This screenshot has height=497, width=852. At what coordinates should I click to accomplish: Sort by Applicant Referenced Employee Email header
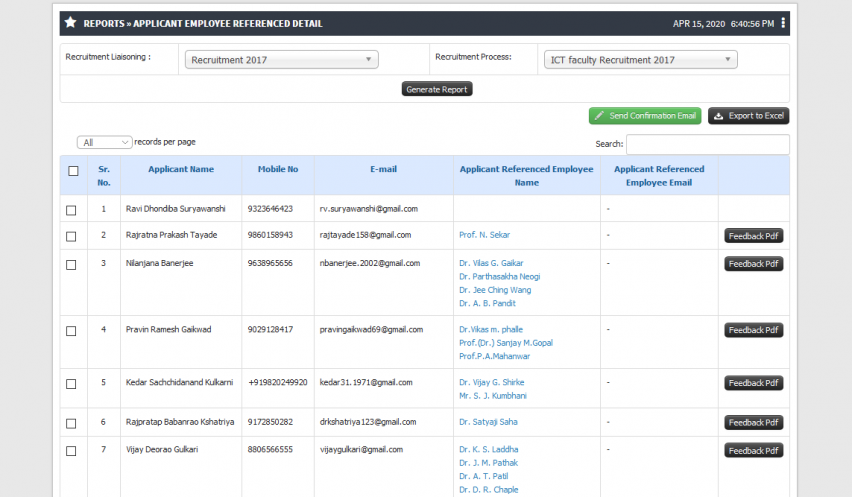pos(659,175)
